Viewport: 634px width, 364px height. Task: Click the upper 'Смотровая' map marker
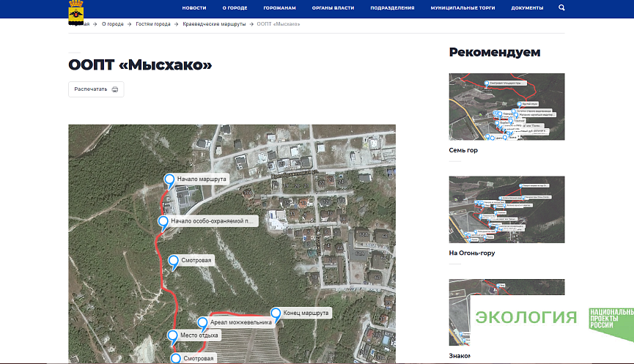(x=174, y=261)
